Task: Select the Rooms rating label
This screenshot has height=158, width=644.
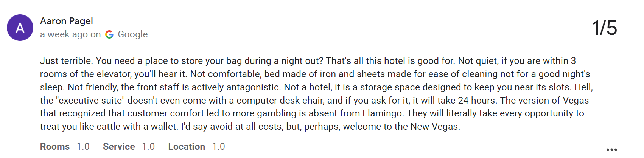Action: [55, 147]
